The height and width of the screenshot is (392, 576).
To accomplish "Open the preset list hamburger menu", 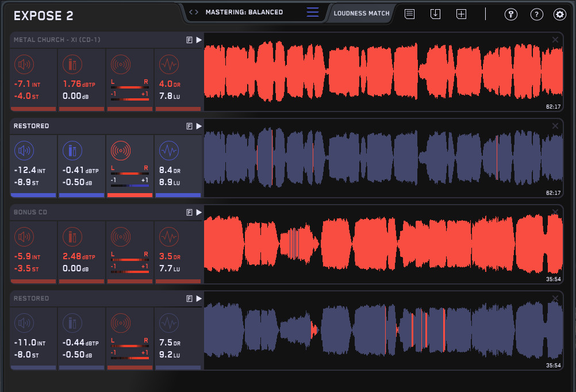I will click(313, 12).
